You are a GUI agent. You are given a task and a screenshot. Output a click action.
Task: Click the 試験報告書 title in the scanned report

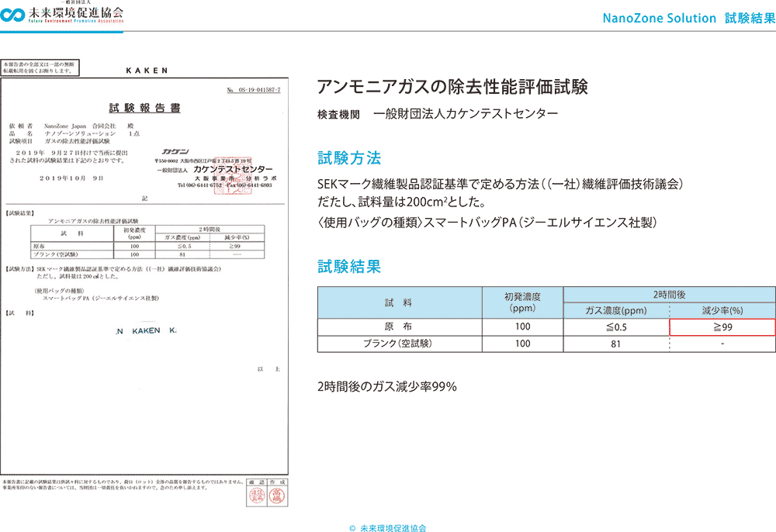coord(144,108)
